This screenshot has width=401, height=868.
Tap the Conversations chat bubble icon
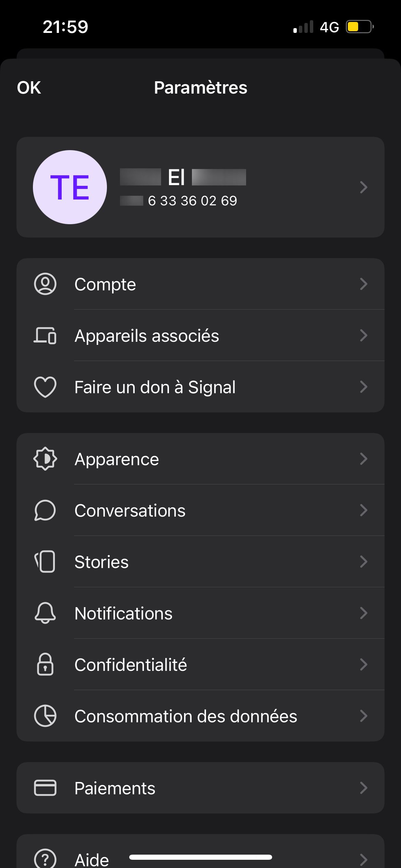(45, 510)
